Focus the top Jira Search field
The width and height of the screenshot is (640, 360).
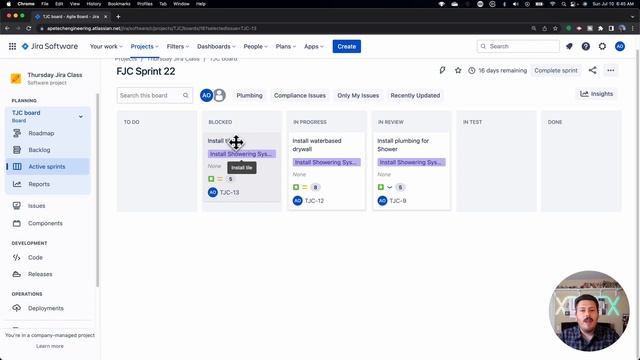pyautogui.click(x=518, y=47)
